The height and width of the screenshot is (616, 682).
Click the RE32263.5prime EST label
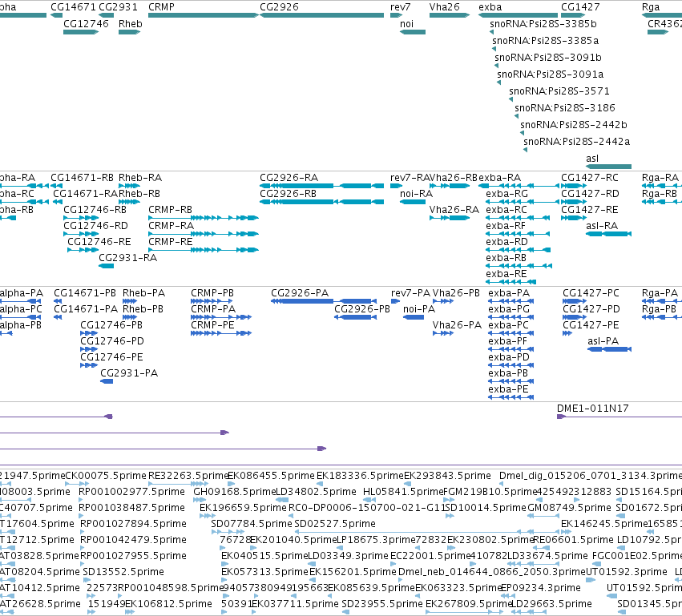(188, 476)
